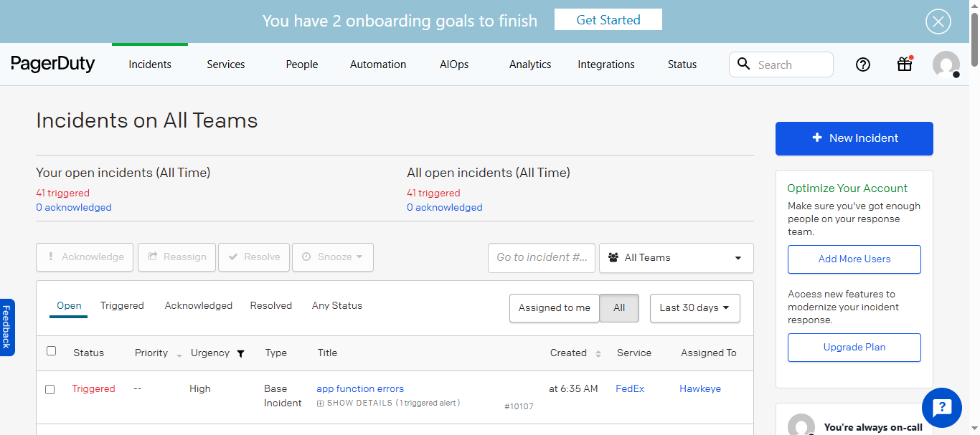
Task: Sort incidents by Created column arrows
Action: coord(597,353)
